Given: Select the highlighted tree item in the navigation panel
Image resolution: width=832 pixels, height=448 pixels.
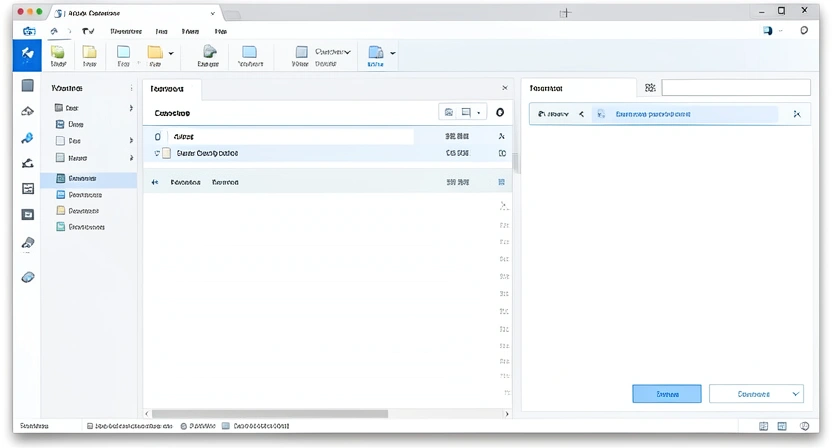Looking at the screenshot, I should coord(89,179).
